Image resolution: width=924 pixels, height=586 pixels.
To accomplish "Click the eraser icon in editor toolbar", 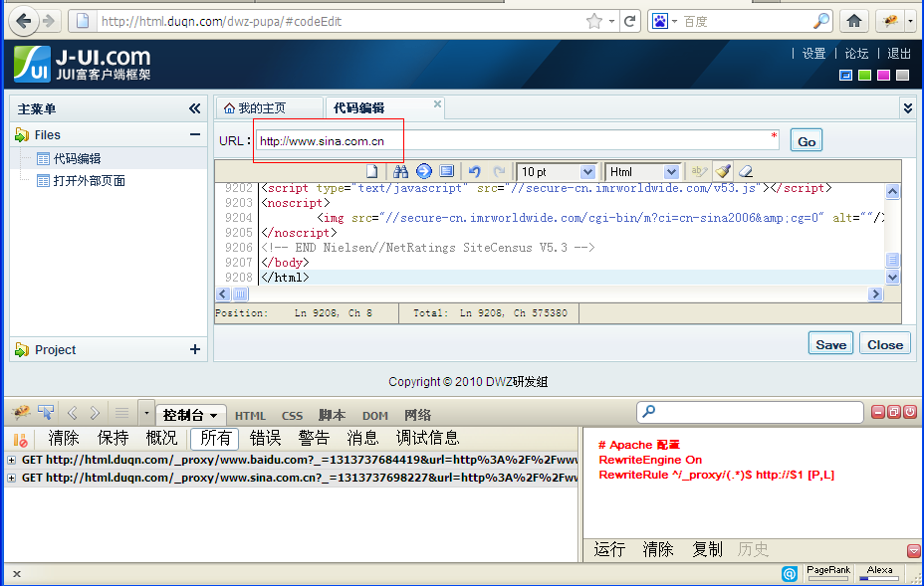I will point(746,171).
